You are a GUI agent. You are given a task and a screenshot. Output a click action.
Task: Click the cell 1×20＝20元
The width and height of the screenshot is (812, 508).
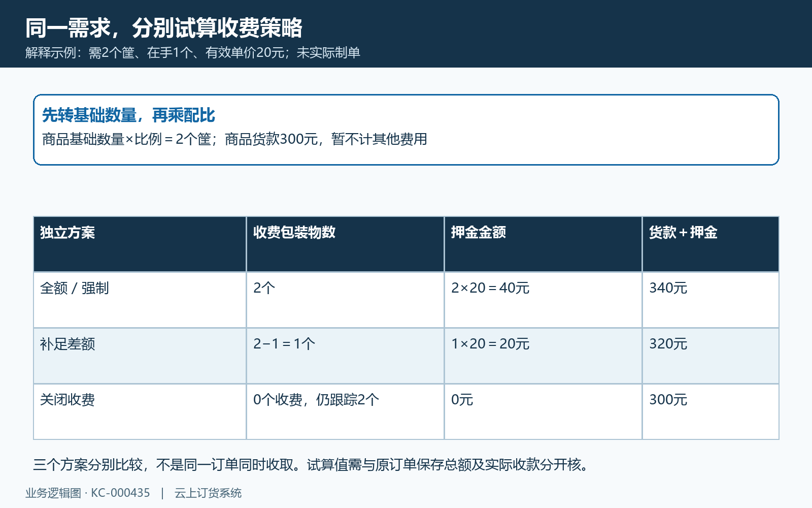(x=543, y=356)
